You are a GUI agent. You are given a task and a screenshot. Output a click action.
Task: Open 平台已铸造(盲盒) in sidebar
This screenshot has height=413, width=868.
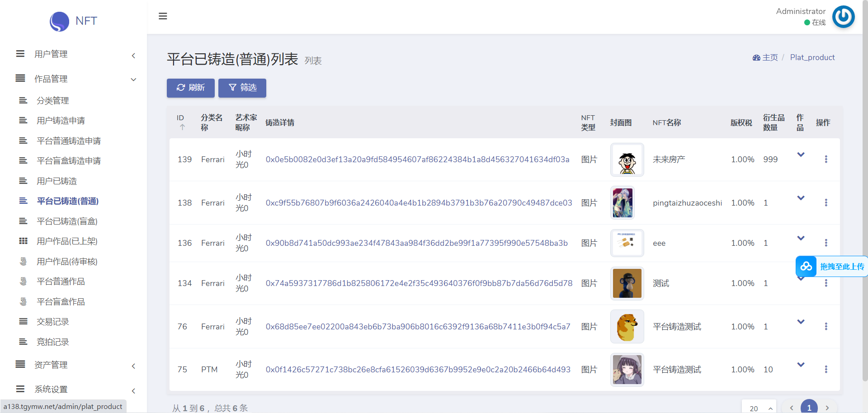(x=67, y=221)
